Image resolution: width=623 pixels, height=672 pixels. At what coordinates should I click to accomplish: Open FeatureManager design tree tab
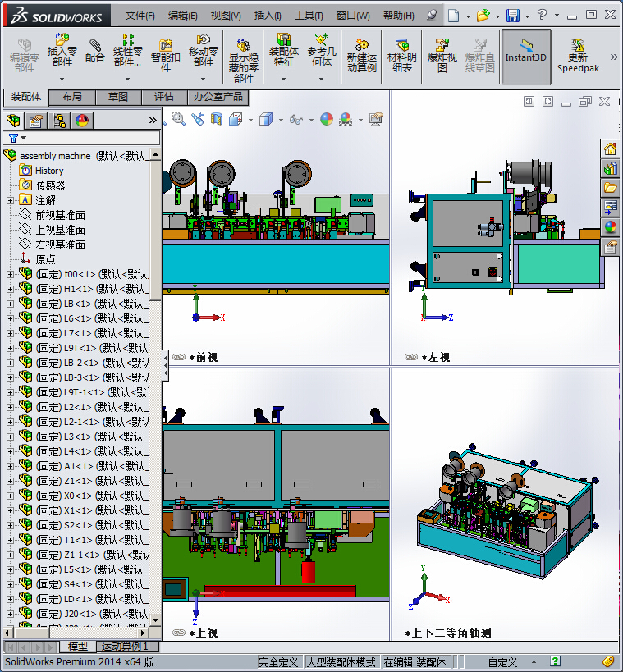pyautogui.click(x=13, y=121)
